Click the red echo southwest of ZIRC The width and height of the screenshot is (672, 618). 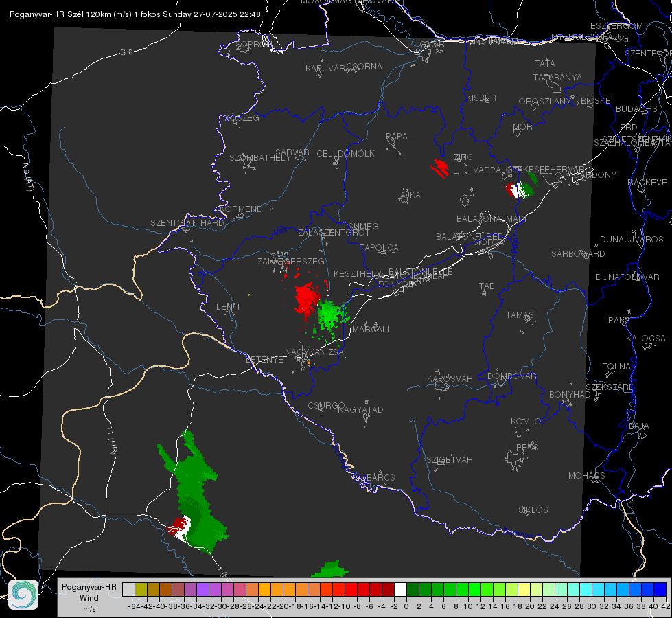click(439, 168)
